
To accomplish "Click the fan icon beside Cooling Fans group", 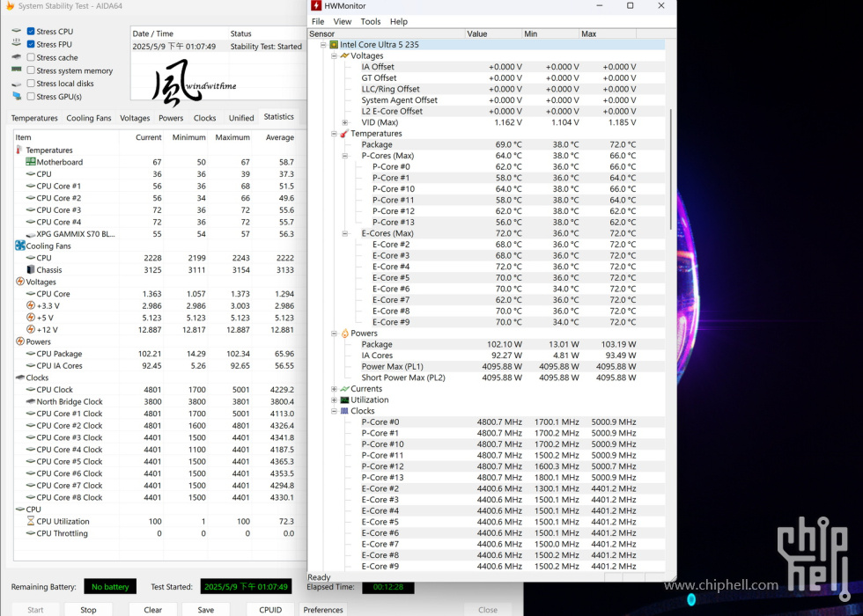I will [20, 246].
